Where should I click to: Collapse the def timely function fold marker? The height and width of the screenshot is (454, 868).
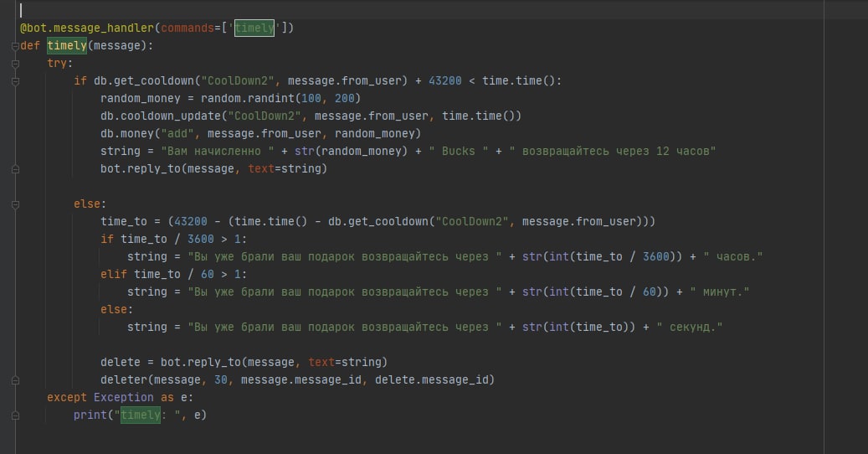point(16,46)
